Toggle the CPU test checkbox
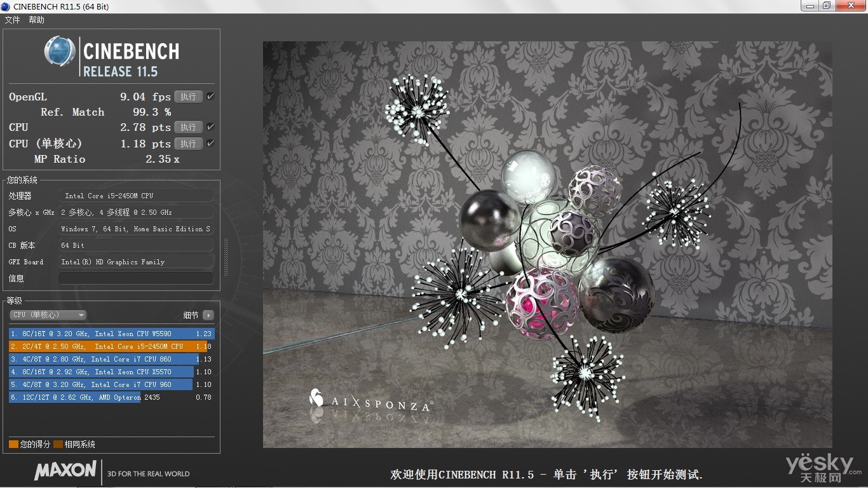 click(210, 127)
